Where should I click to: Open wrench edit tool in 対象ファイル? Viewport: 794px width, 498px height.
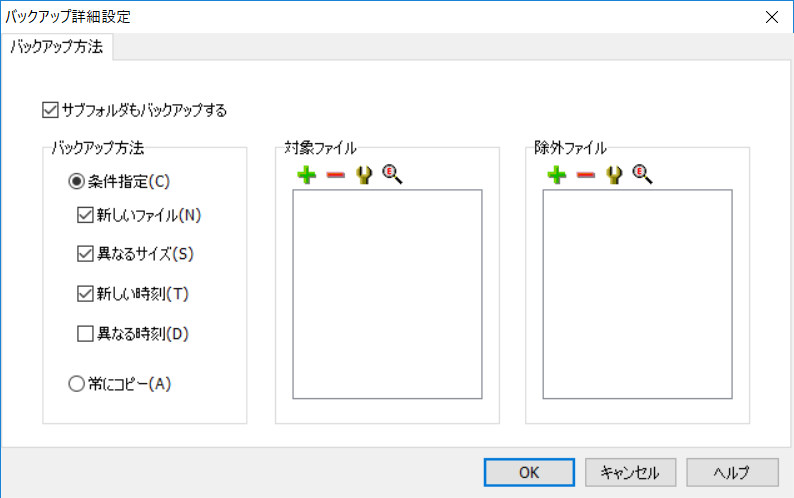pyautogui.click(x=364, y=175)
